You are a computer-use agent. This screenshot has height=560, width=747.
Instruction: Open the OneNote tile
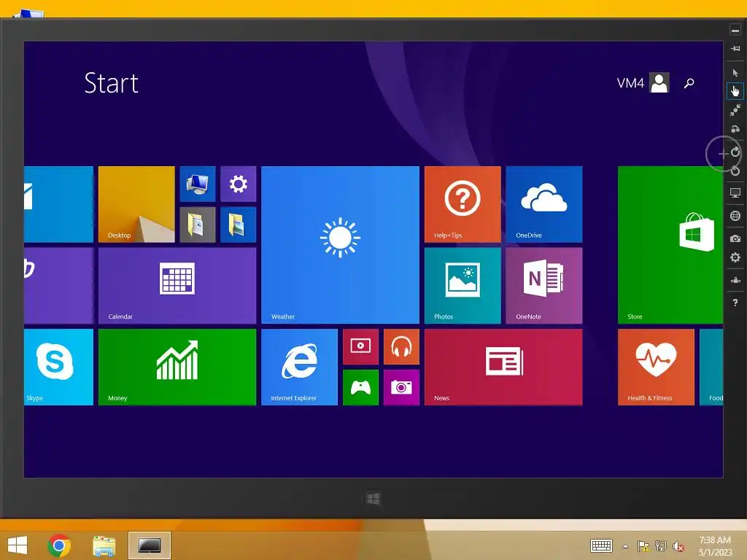544,286
